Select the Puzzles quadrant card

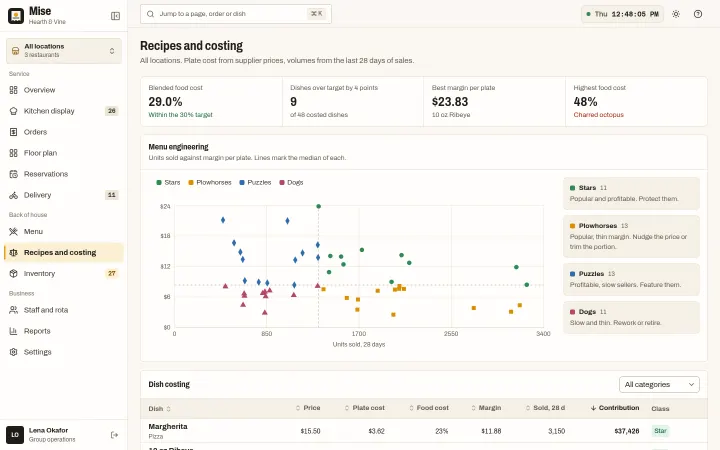tap(631, 279)
